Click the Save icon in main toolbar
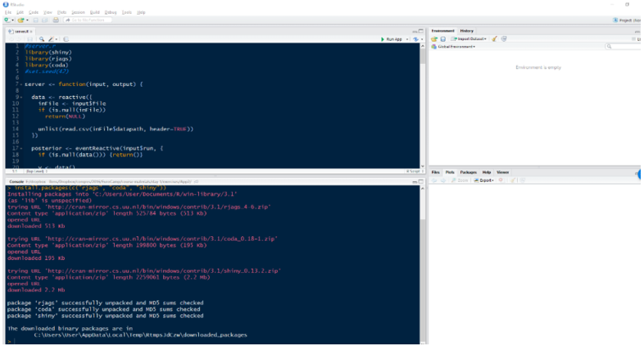 [36, 20]
